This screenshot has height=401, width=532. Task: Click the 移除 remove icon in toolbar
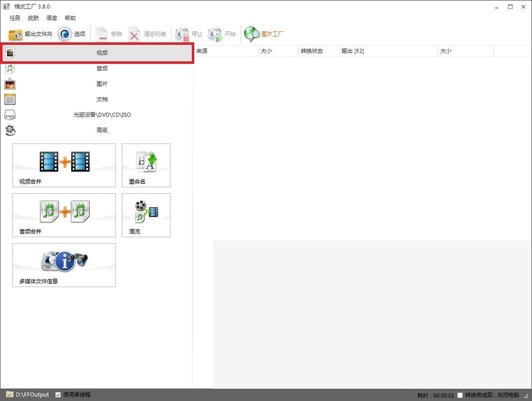[x=102, y=34]
